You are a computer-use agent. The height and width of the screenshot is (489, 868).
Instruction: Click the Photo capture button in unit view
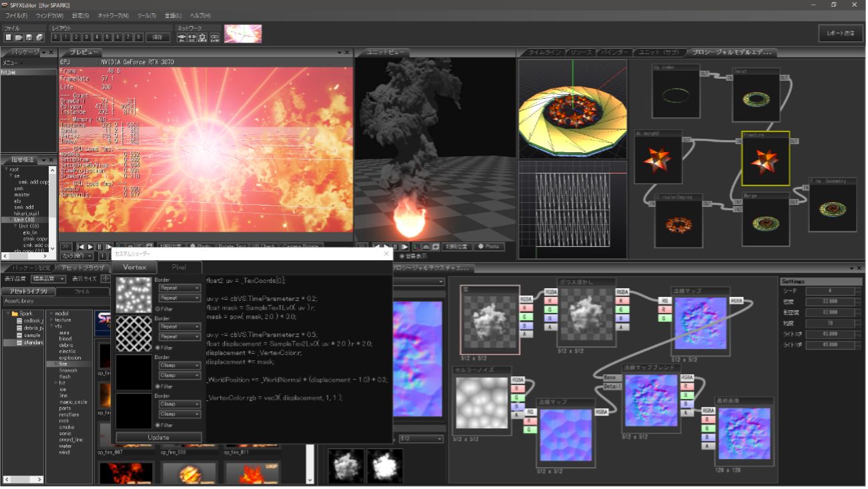pyautogui.click(x=490, y=246)
